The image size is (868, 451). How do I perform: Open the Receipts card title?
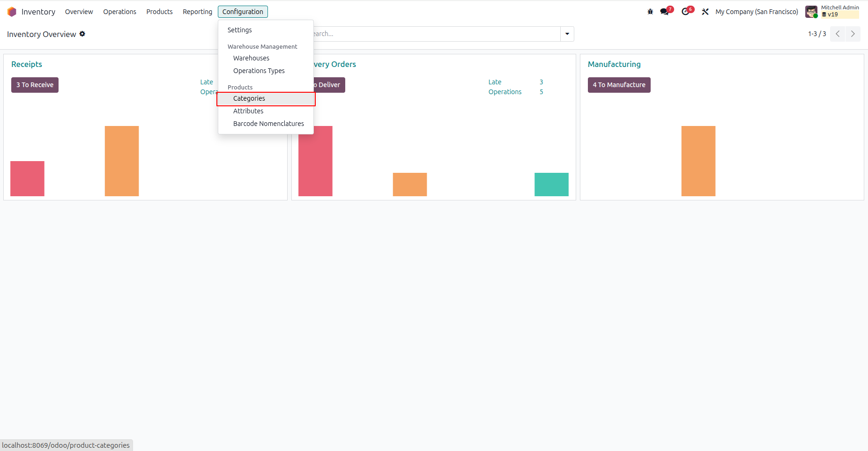coord(27,64)
